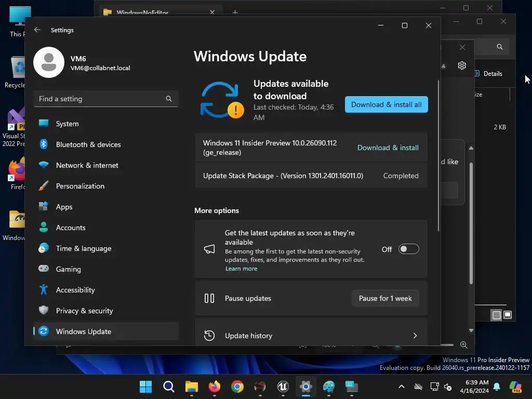Select the Recycle Bin desktop icon
The height and width of the screenshot is (399, 532).
16,72
